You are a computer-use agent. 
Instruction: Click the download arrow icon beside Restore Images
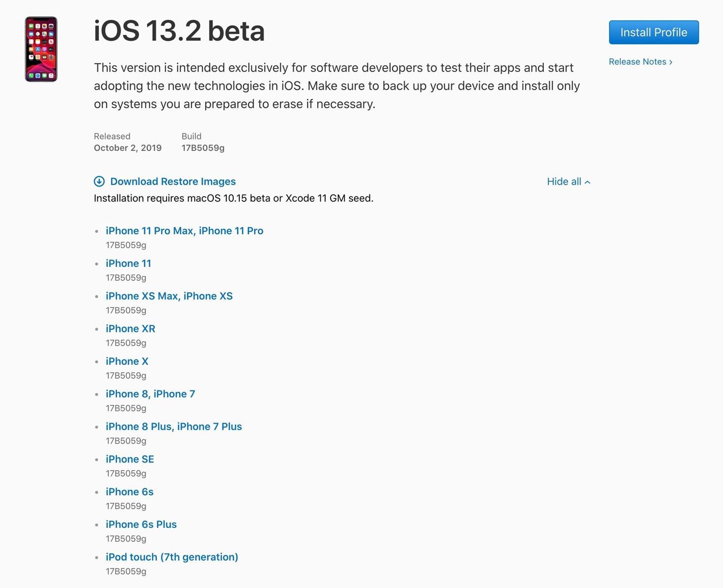(x=100, y=182)
